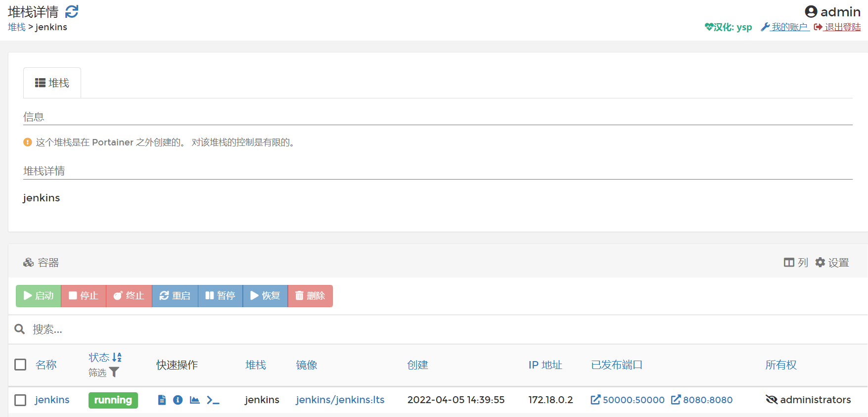Click the containers cubes icon
The image size is (868, 417).
coord(29,263)
